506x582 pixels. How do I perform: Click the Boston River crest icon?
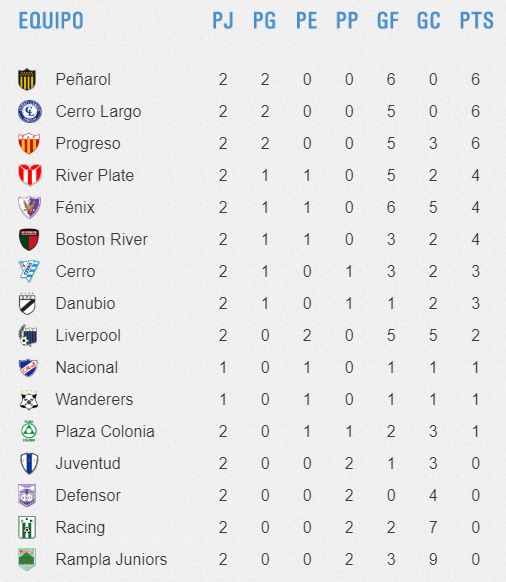(29, 239)
